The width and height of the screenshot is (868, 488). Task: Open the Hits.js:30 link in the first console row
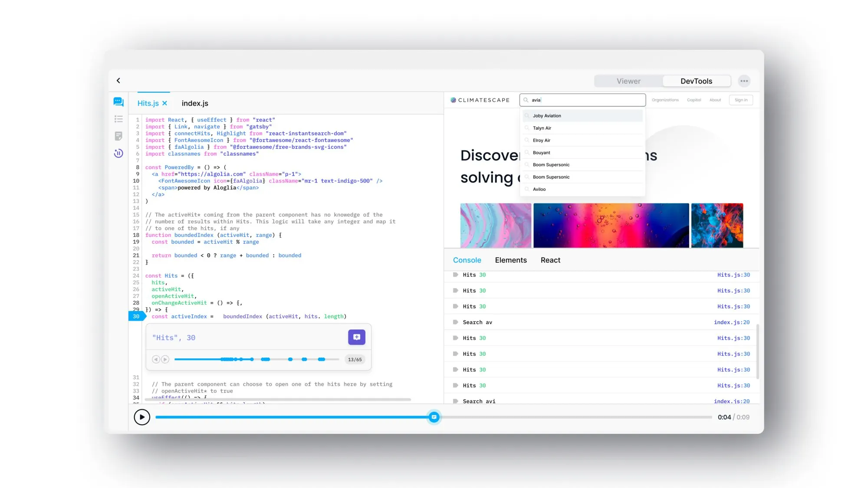pos(733,275)
